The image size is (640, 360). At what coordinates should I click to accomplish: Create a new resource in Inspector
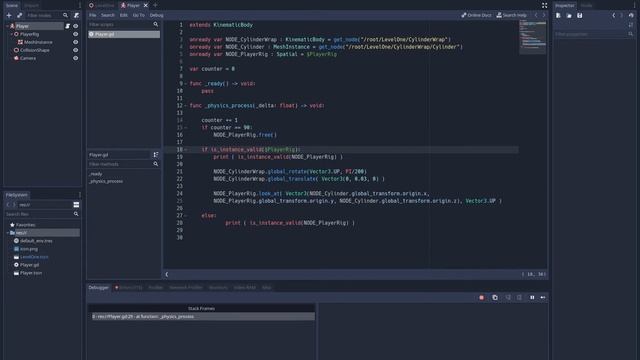558,15
